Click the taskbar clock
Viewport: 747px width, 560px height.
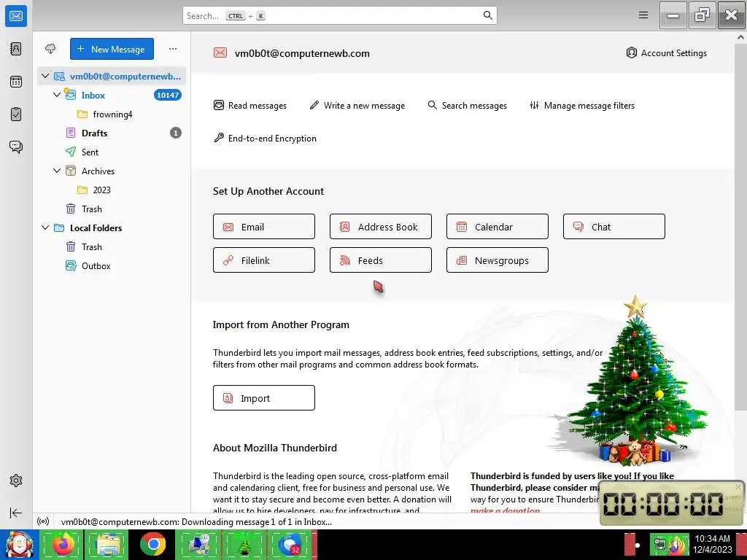click(712, 544)
